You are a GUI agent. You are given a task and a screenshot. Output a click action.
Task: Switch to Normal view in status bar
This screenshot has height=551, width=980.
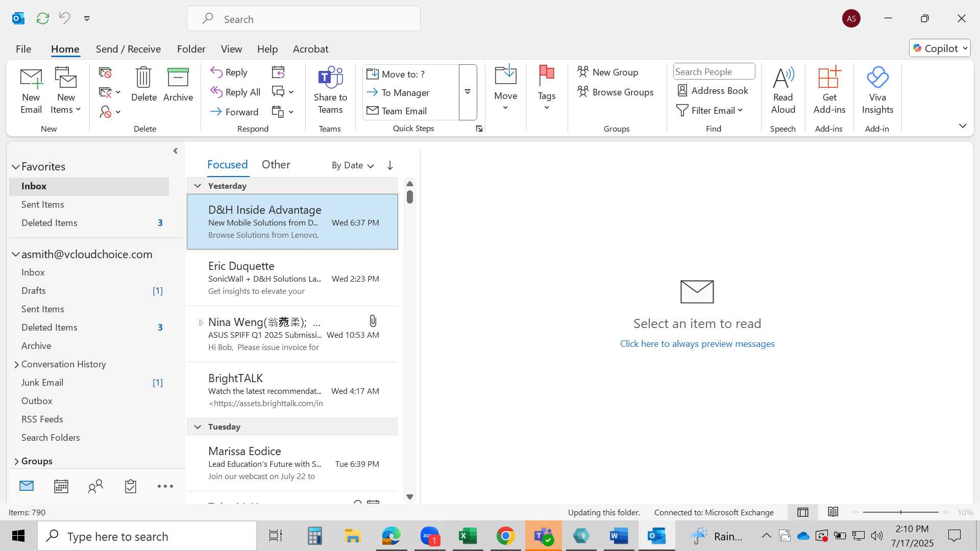pyautogui.click(x=803, y=512)
